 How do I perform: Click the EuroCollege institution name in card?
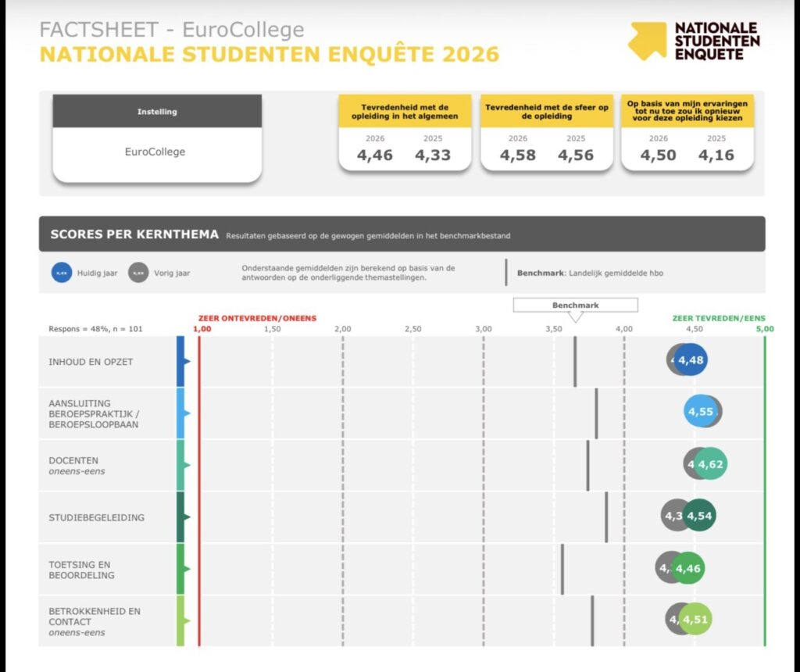(155, 152)
